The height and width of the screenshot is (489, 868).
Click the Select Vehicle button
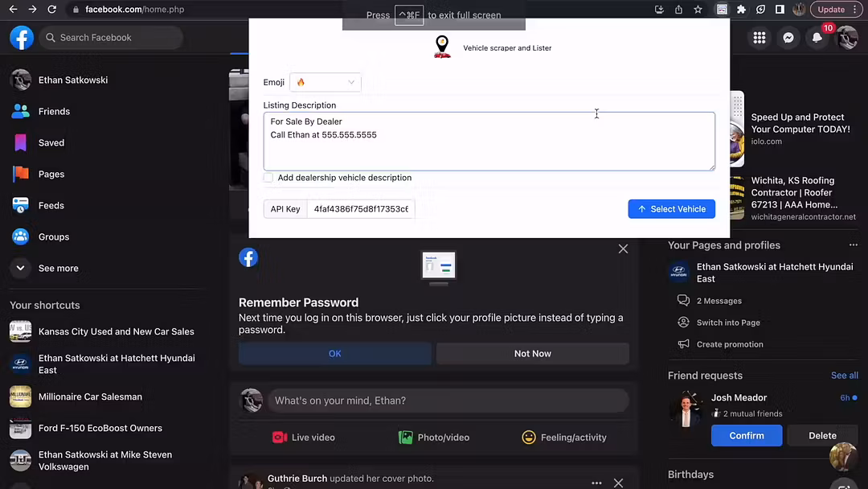pyautogui.click(x=671, y=209)
